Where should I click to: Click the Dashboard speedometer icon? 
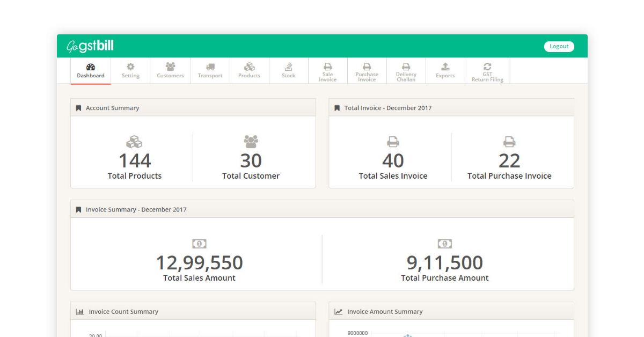click(91, 68)
